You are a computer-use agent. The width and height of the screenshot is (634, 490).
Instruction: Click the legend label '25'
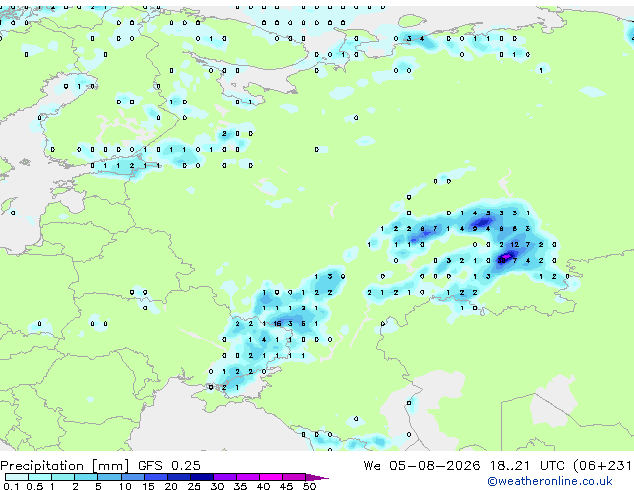[194, 486]
